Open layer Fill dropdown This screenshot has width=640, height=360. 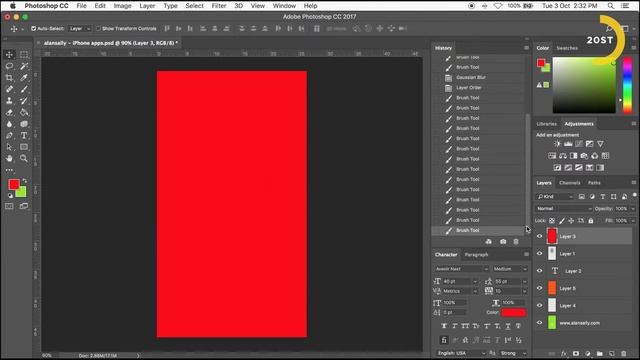pyautogui.click(x=633, y=221)
